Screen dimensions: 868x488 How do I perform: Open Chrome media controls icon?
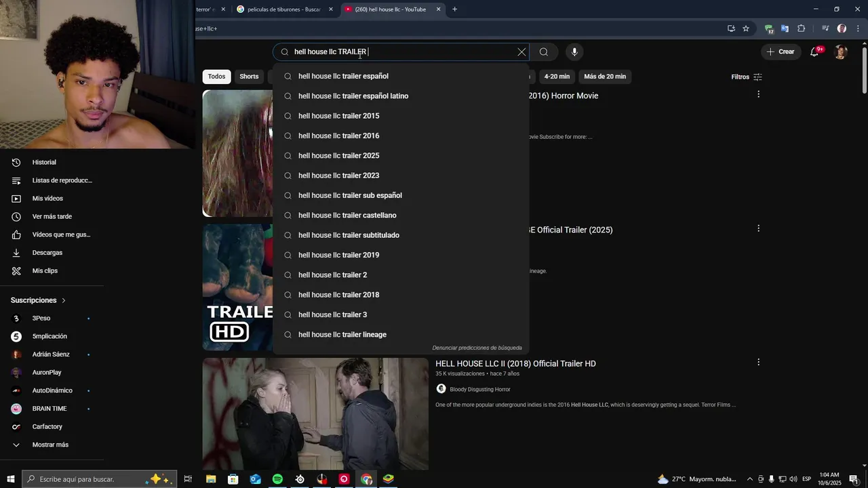coord(825,28)
